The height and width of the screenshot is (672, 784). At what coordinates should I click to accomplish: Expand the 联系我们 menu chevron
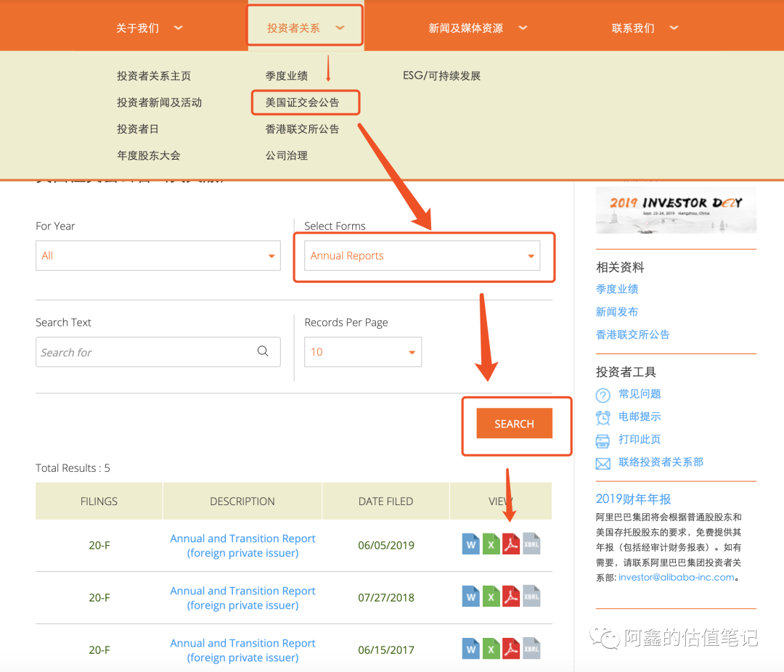(674, 28)
